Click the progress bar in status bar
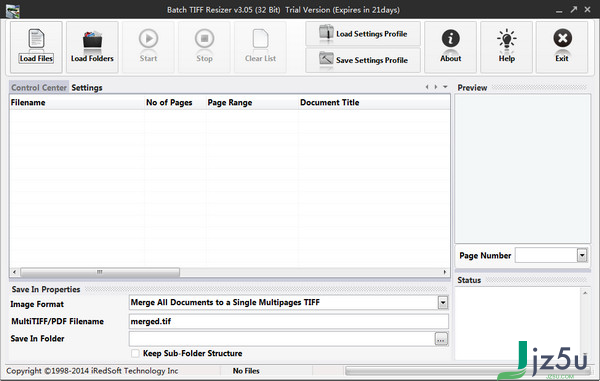Image resolution: width=600 pixels, height=381 pixels. pyautogui.click(x=468, y=371)
